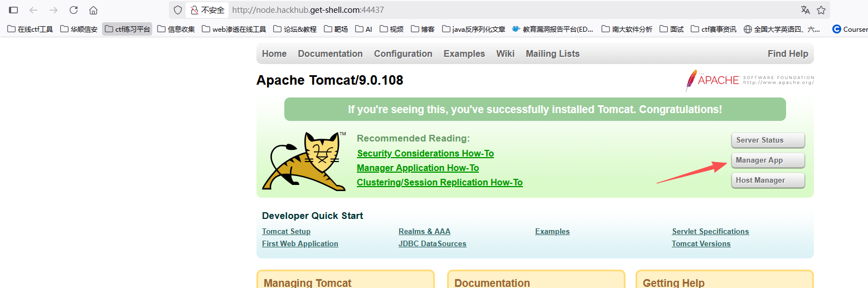
Task: Open the 全国大学英语四、六 bookmark
Action: tap(782, 29)
